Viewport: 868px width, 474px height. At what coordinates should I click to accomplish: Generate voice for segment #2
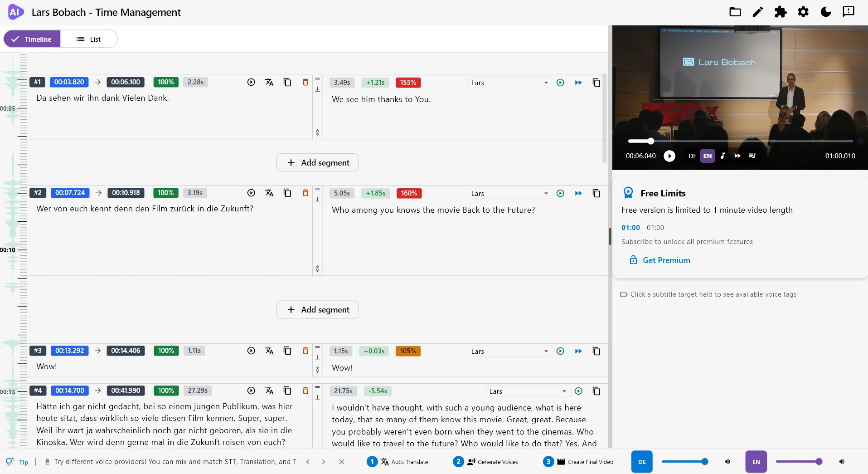click(x=560, y=193)
